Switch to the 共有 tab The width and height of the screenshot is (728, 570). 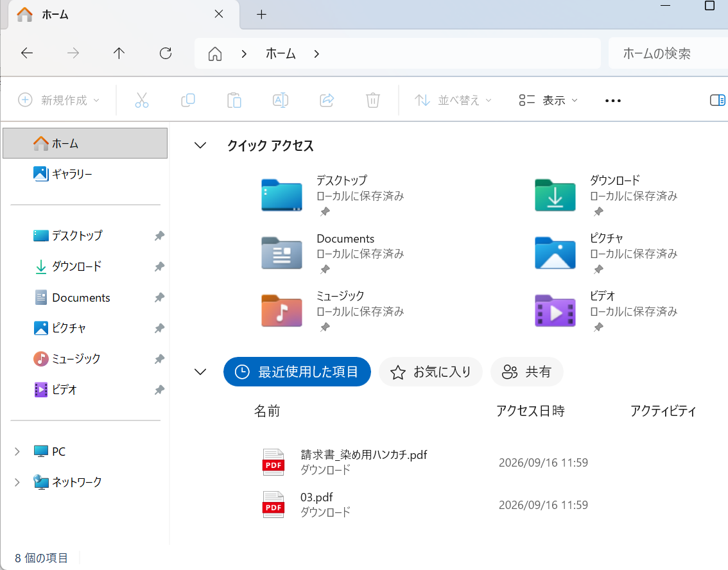point(527,372)
